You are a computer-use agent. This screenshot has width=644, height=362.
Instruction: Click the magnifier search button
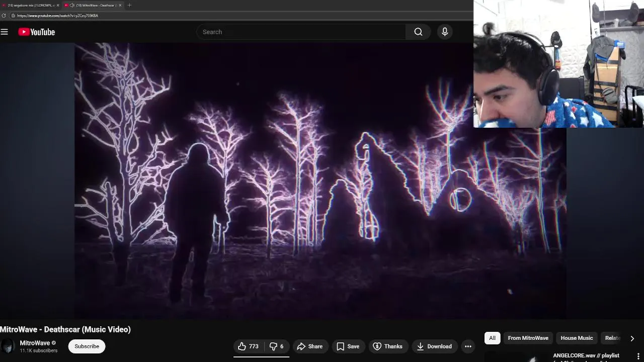click(418, 32)
